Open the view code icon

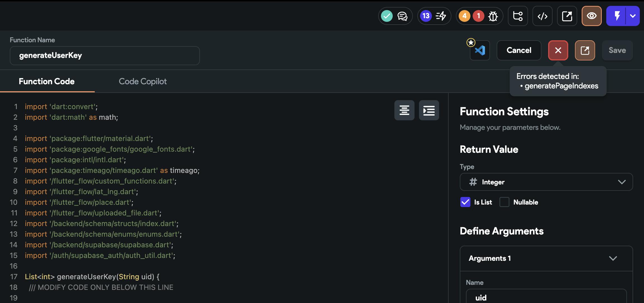point(542,16)
